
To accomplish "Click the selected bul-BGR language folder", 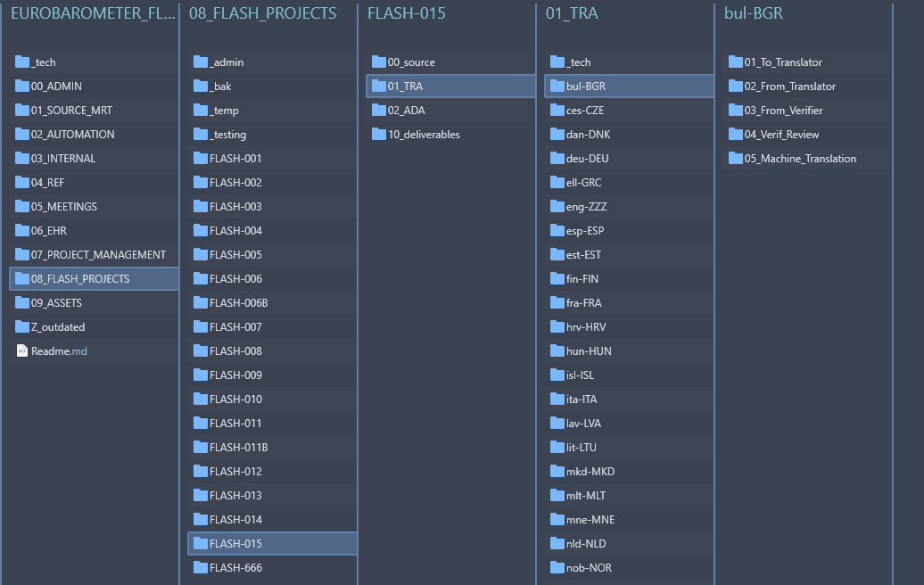I will 630,86.
